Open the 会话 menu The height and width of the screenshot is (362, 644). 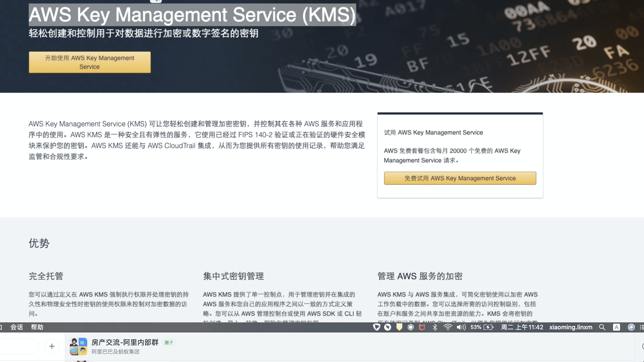click(17, 327)
